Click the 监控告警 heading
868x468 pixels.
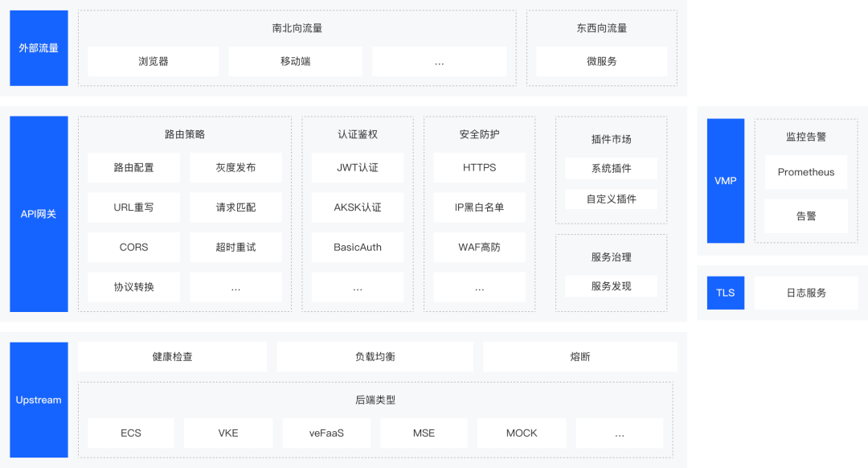[x=806, y=137]
